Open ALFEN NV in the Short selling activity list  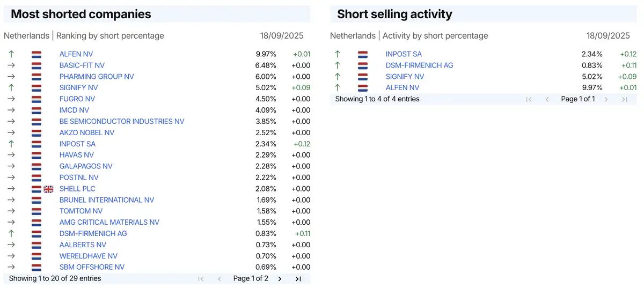pos(402,88)
